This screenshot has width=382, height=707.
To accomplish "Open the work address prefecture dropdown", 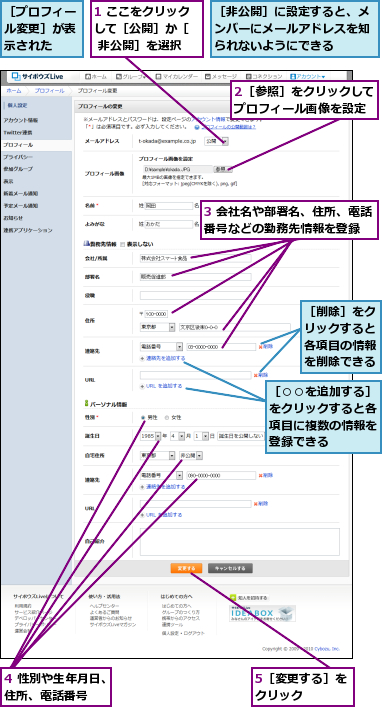I will click(x=157, y=327).
